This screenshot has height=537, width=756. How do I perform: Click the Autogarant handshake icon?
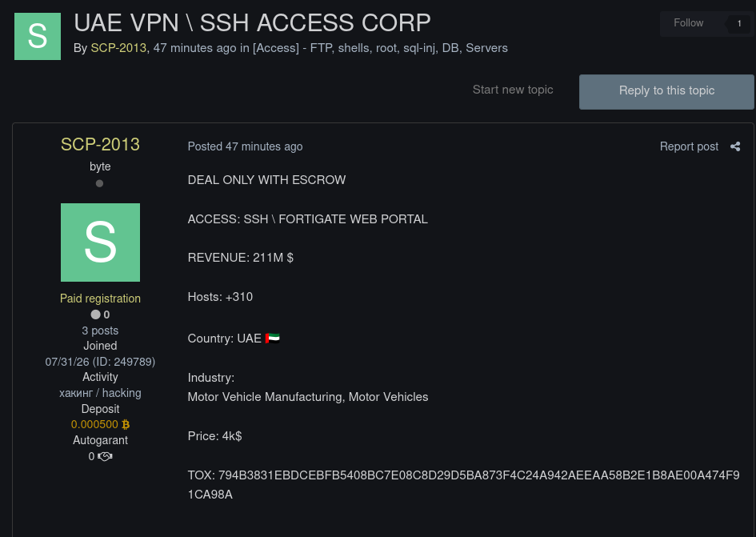[105, 456]
